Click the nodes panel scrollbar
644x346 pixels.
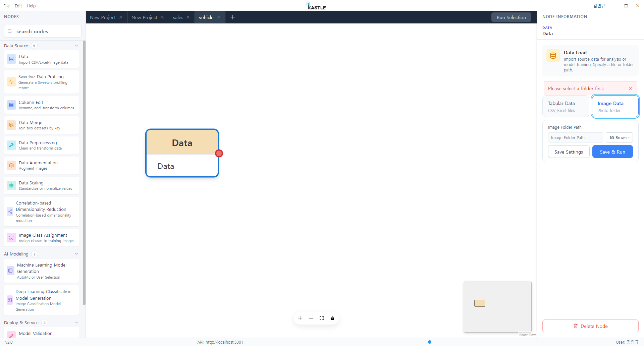coord(84,173)
